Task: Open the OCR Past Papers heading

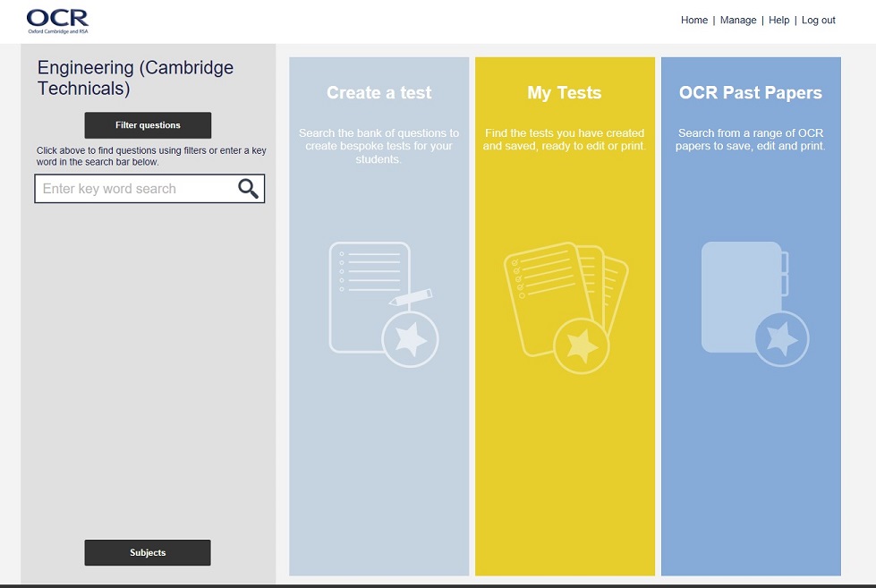Action: click(x=751, y=92)
